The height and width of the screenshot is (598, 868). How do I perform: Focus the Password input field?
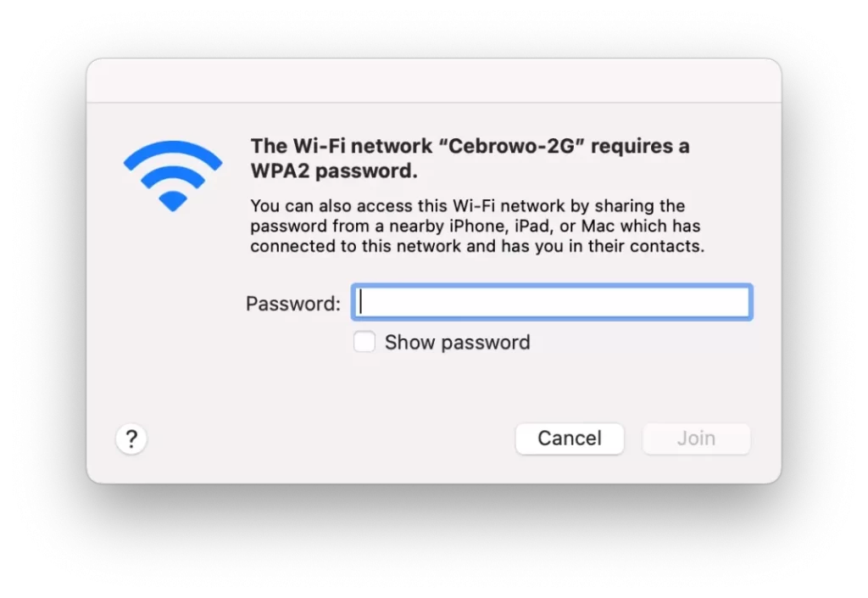pos(552,302)
